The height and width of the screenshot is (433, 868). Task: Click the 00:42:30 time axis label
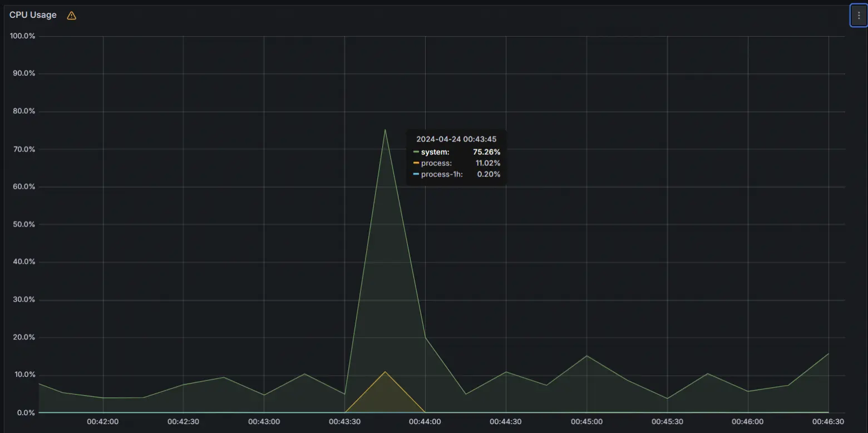tap(183, 422)
